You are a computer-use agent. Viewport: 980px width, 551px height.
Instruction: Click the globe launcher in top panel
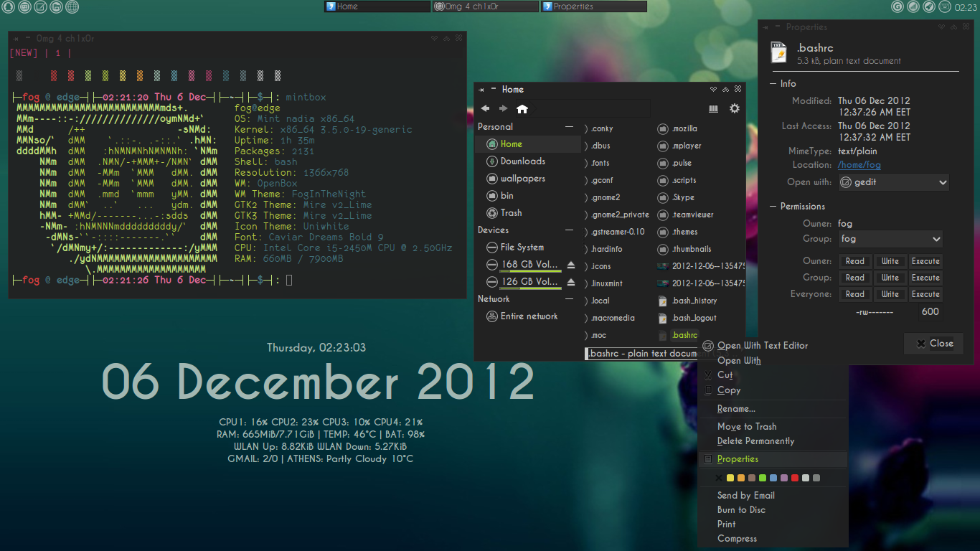click(x=72, y=7)
